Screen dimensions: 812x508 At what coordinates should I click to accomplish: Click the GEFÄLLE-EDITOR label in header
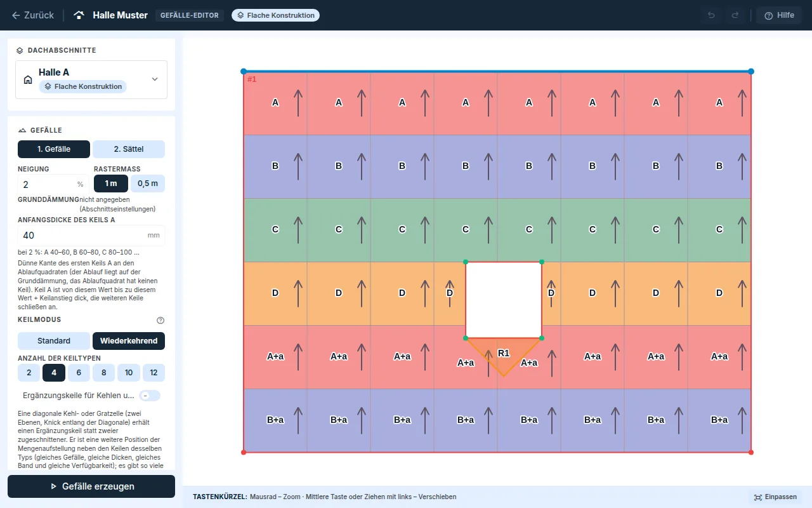coord(190,15)
